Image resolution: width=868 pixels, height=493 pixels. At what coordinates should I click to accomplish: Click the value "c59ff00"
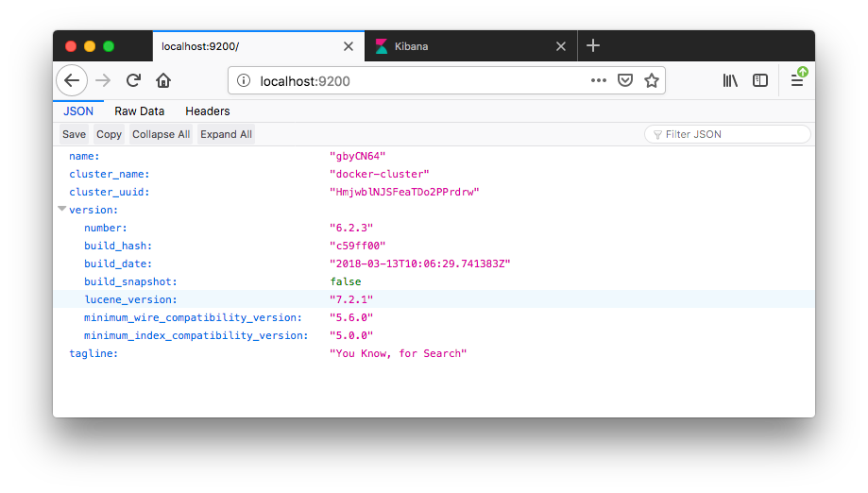pyautogui.click(x=358, y=246)
